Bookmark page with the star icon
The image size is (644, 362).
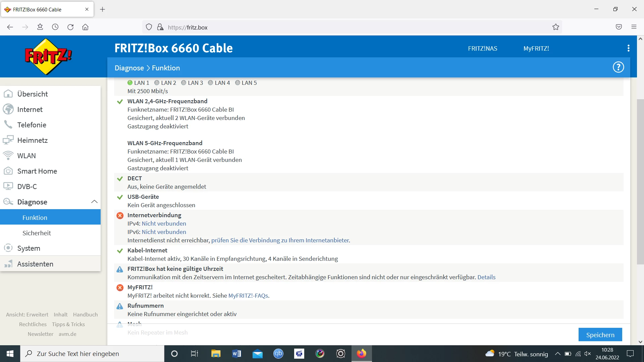(555, 27)
